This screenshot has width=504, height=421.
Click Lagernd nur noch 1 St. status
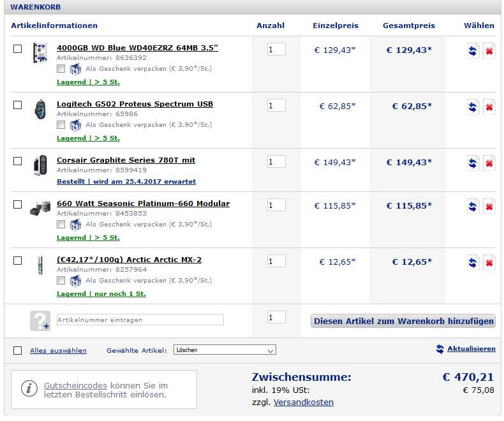tap(101, 293)
